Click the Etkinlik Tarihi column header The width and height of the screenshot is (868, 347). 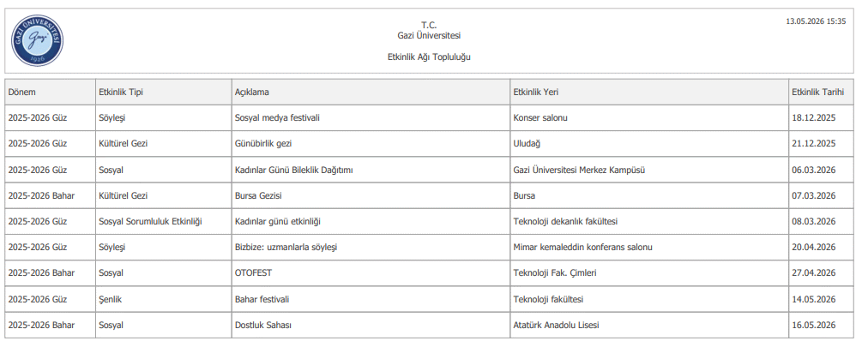pyautogui.click(x=821, y=93)
